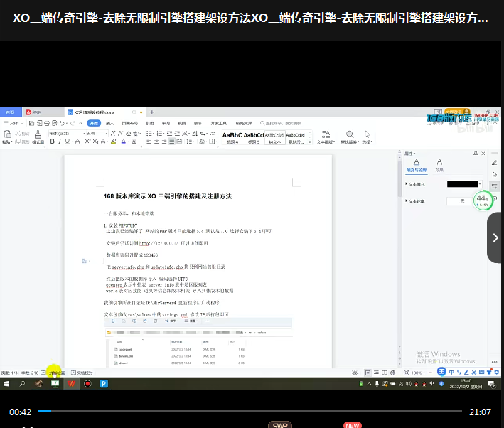Click the Copy icon below Cut
504x428 pixels.
point(18,141)
